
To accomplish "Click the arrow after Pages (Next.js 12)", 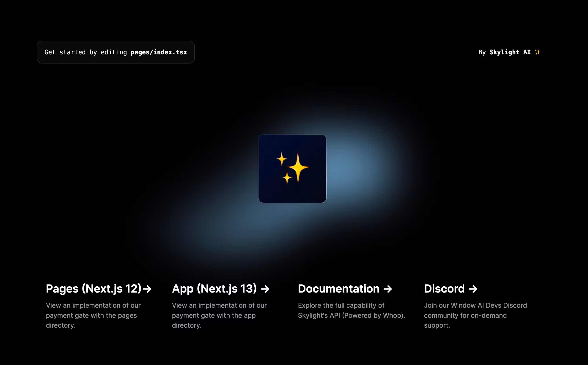I will click(x=147, y=289).
